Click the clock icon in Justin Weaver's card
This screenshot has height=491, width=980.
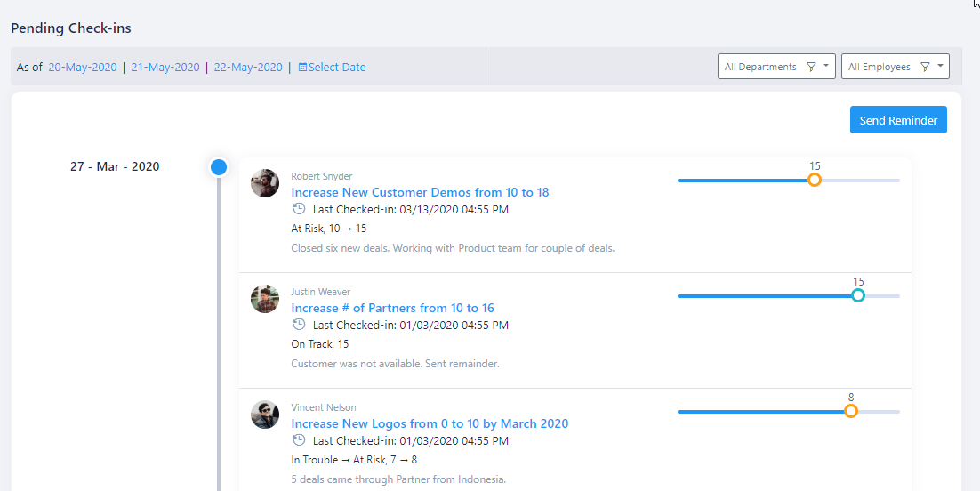[x=300, y=325]
